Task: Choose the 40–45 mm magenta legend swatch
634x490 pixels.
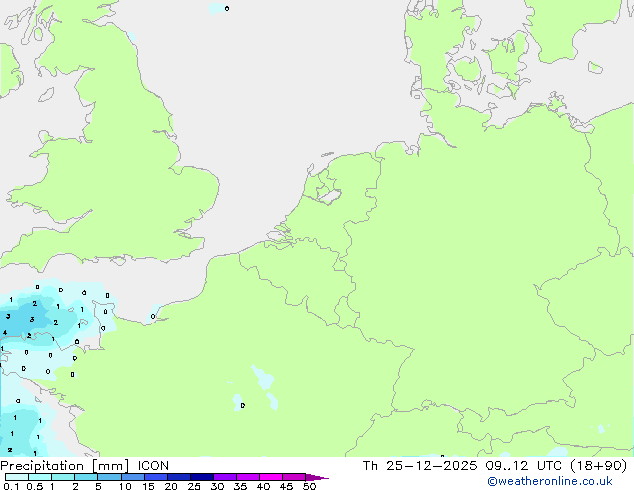Action: (x=271, y=477)
